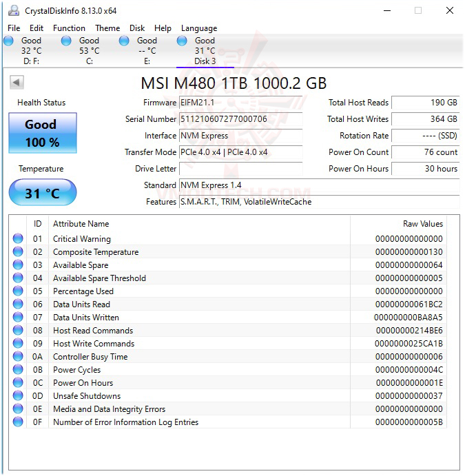Click status icon for Critical Warning row
This screenshot has width=465, height=476.
click(18, 238)
